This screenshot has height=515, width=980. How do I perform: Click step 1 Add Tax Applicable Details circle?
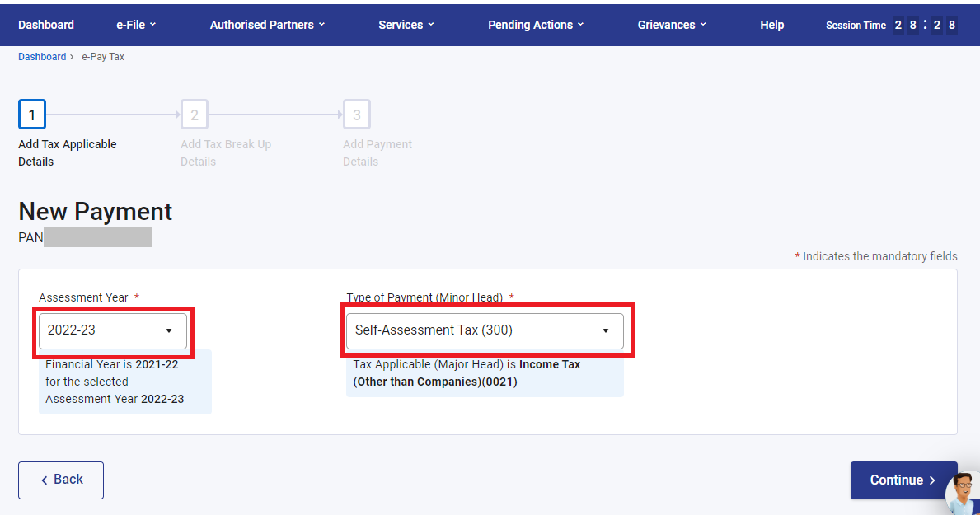click(31, 114)
